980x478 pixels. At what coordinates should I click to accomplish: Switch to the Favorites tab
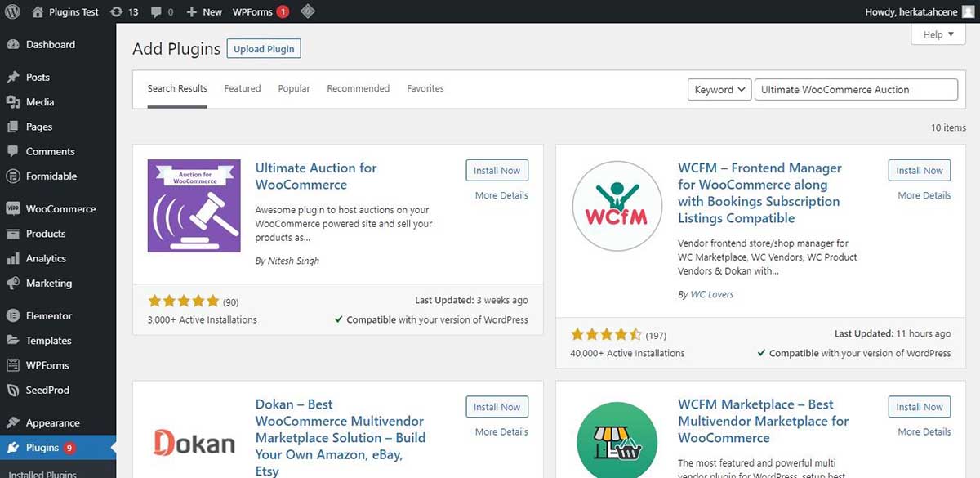click(x=425, y=88)
